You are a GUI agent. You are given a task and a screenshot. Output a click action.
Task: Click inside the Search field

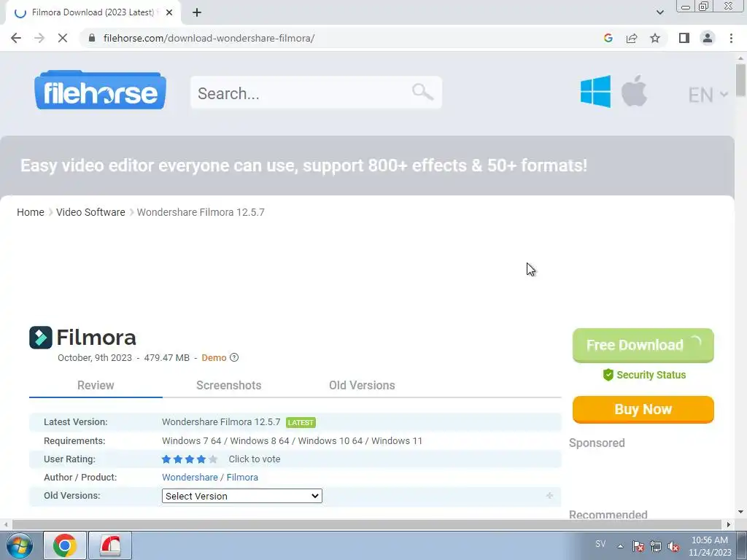coord(316,93)
